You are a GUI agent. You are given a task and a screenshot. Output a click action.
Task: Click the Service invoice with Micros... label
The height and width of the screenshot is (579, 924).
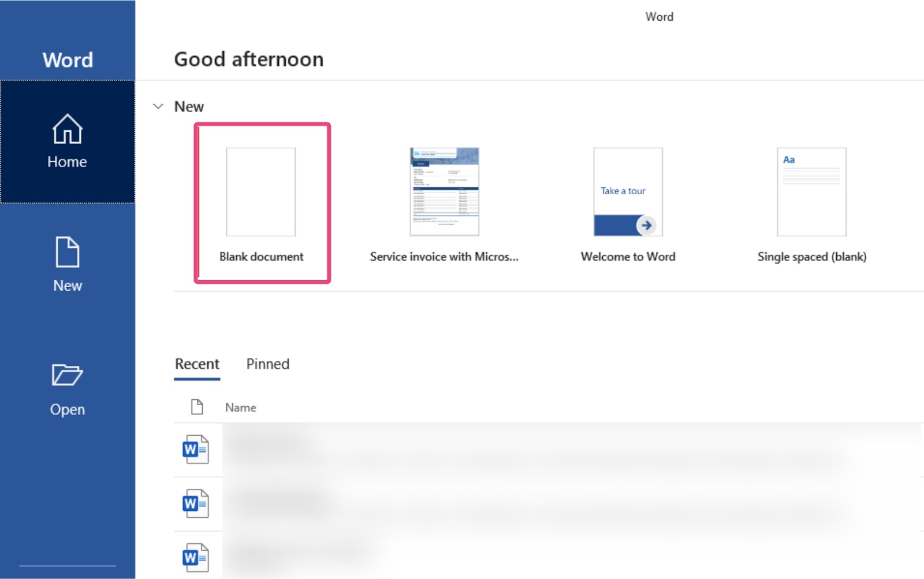444,257
